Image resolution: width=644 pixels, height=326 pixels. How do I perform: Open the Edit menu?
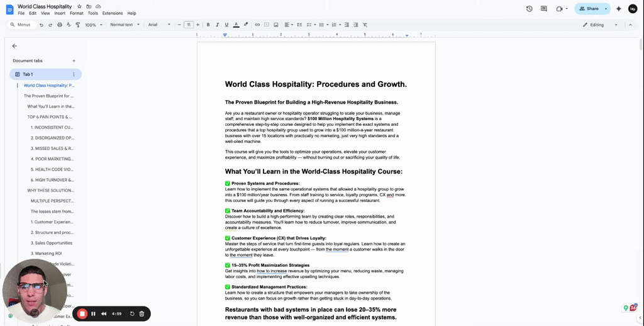click(33, 13)
